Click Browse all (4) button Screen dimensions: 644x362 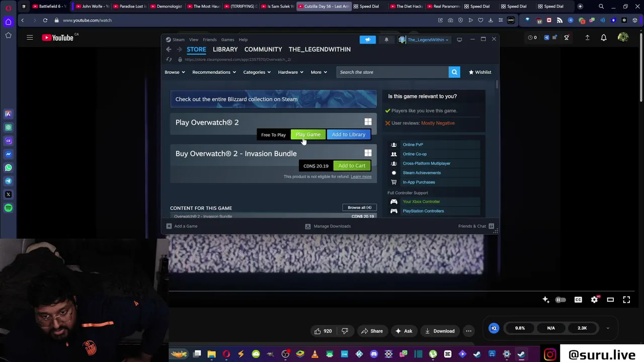[359, 208]
